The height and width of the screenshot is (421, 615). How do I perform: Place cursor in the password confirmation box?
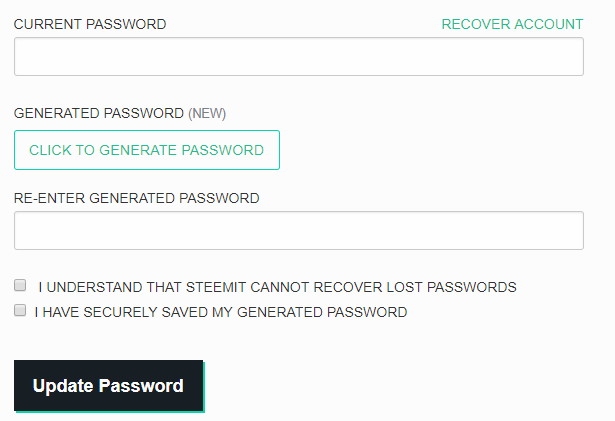click(x=298, y=230)
